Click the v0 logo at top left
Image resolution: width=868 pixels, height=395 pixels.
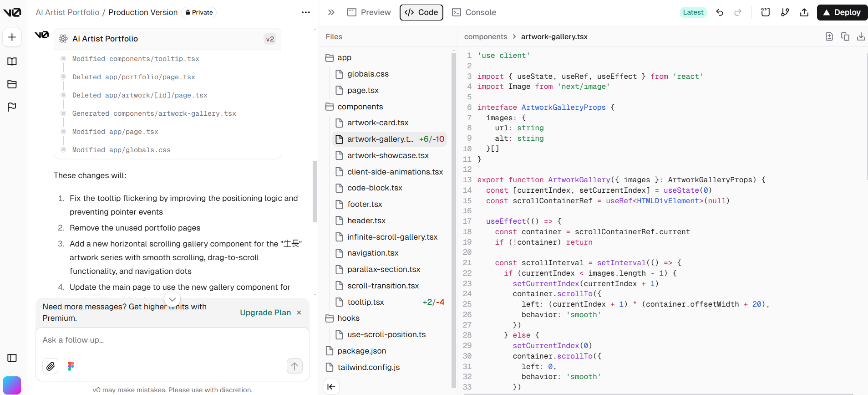coord(12,12)
